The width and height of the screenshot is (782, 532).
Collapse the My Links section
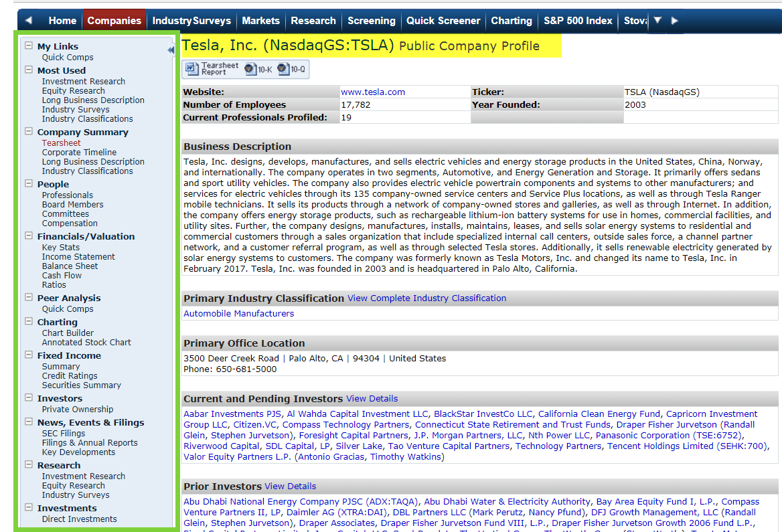point(29,46)
